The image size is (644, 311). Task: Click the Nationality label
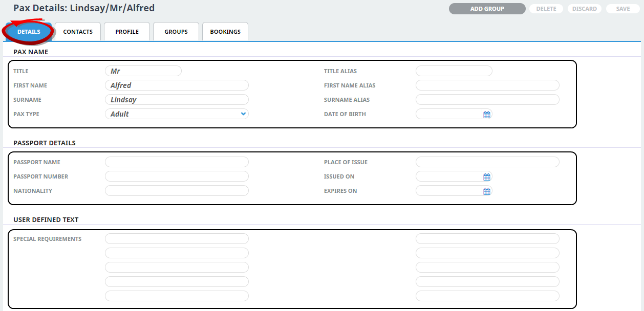coord(33,191)
